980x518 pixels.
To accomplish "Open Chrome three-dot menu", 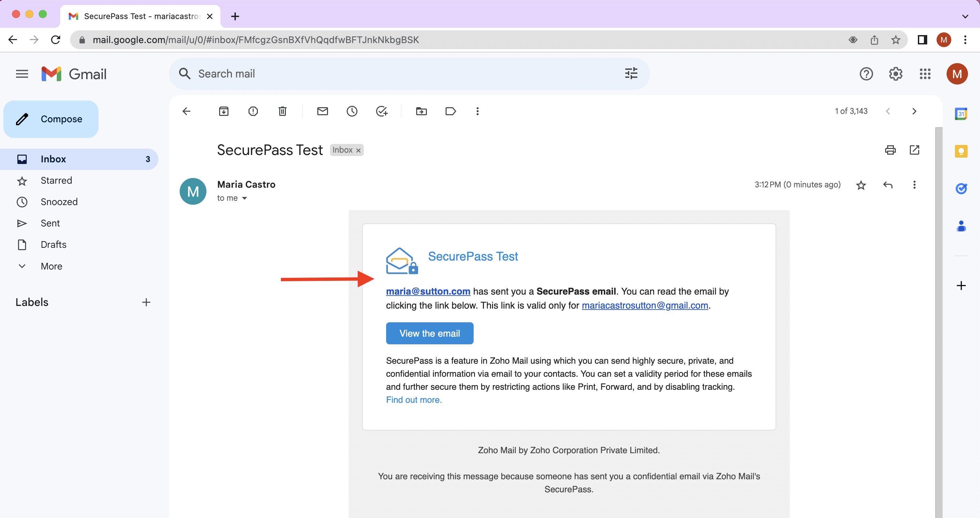I will [x=965, y=39].
